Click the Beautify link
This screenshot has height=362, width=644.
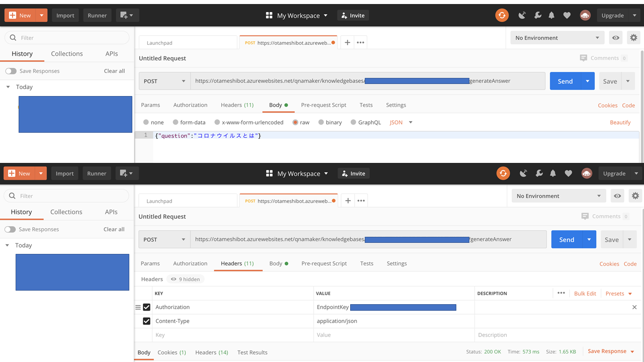click(x=620, y=122)
